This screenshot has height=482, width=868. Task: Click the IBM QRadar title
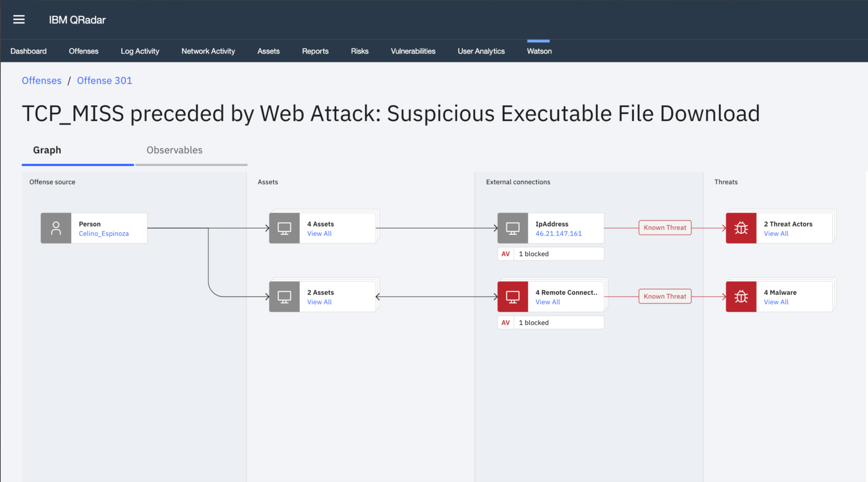tap(77, 20)
